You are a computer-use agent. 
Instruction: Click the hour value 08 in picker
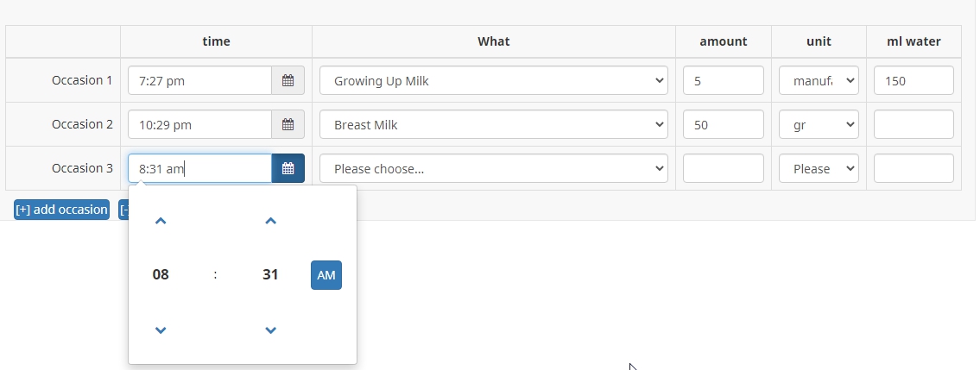coord(161,275)
